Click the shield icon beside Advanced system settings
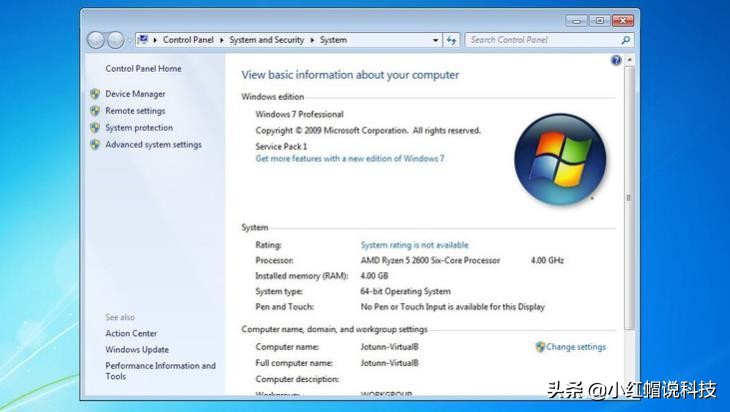Screen dimensions: 730x412 click(95, 144)
